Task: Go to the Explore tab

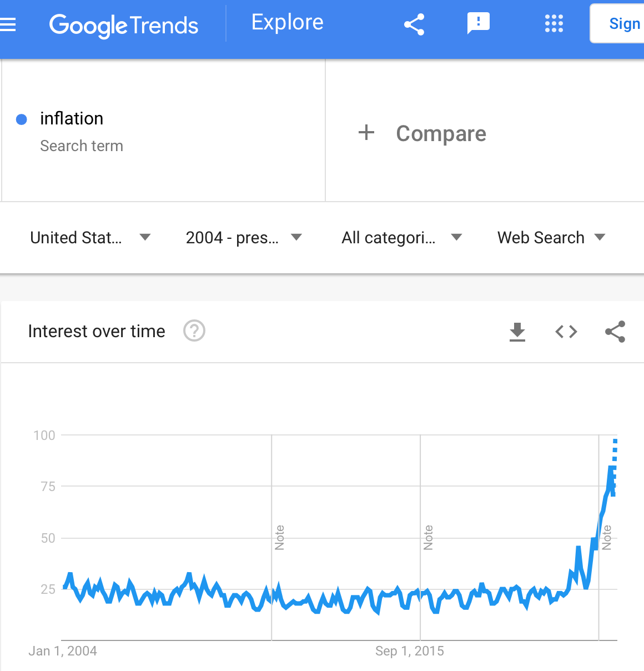Action: pyautogui.click(x=287, y=22)
